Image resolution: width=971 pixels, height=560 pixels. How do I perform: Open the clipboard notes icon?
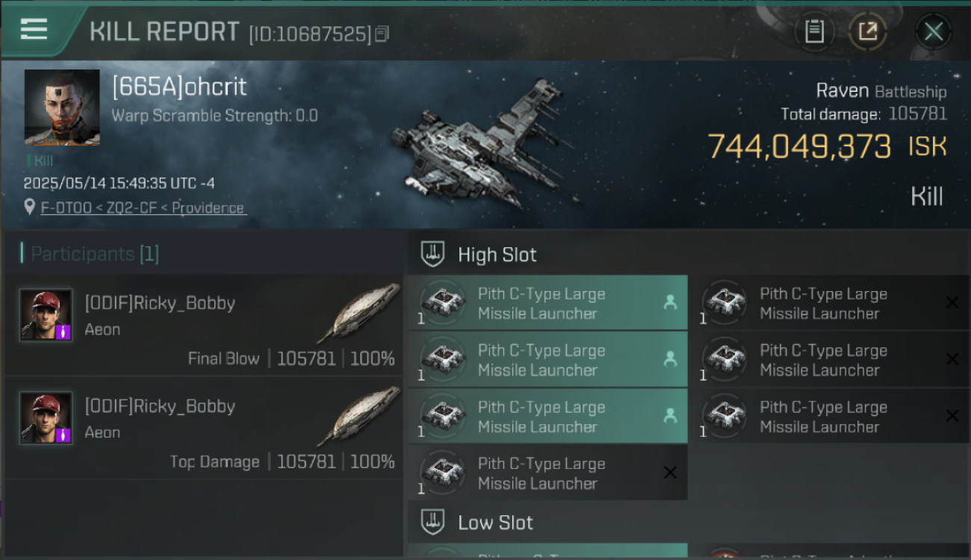814,31
